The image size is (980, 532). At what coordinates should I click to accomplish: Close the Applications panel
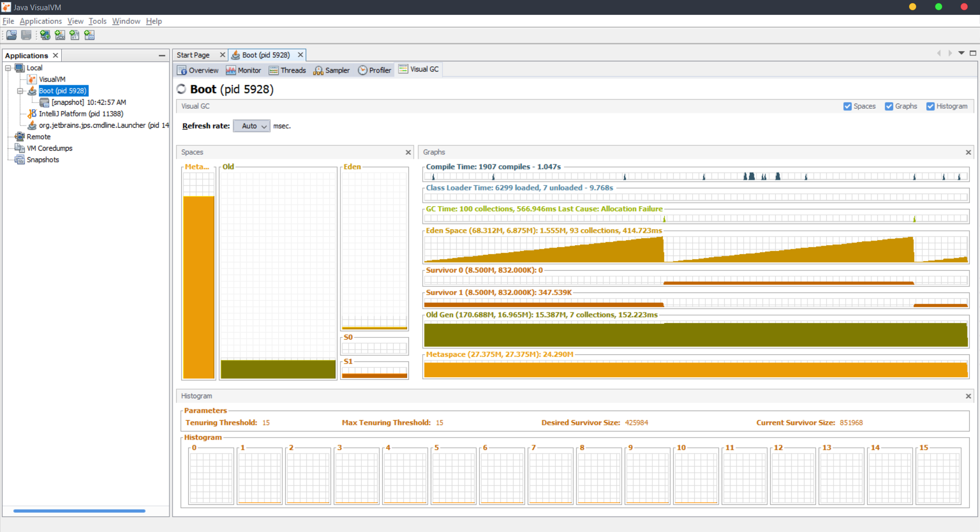[56, 55]
